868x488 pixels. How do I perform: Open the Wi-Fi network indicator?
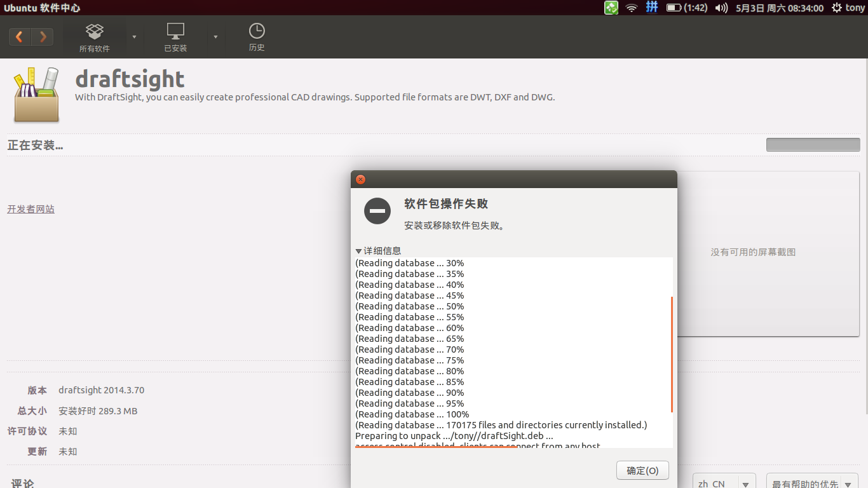pyautogui.click(x=632, y=8)
